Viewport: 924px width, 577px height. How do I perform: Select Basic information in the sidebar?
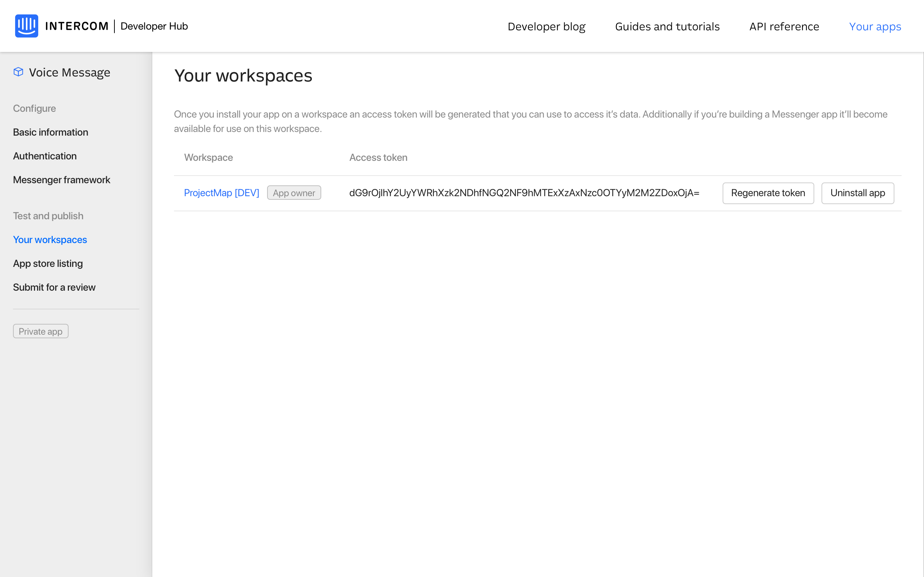51,132
